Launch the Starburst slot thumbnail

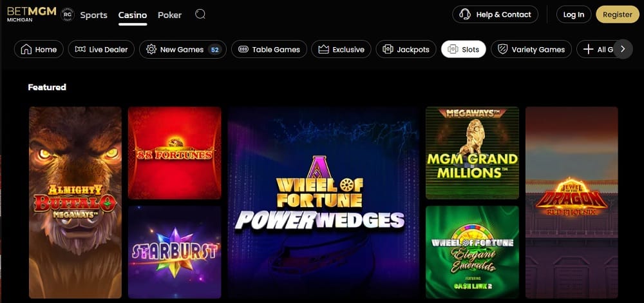[175, 252]
